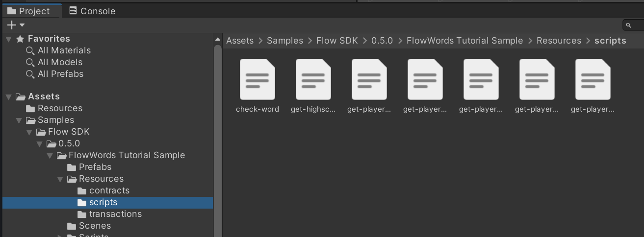Viewport: 644px width, 237px height.
Task: Select the check-word script asset icon
Action: [x=258, y=79]
